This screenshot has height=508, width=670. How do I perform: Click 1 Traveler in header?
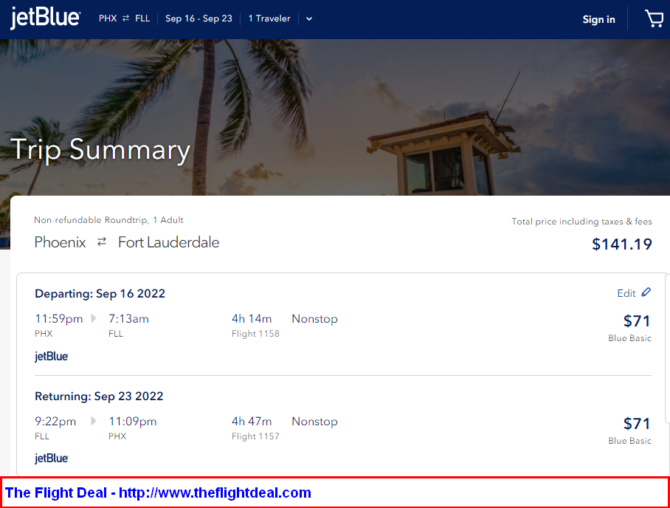click(x=269, y=18)
